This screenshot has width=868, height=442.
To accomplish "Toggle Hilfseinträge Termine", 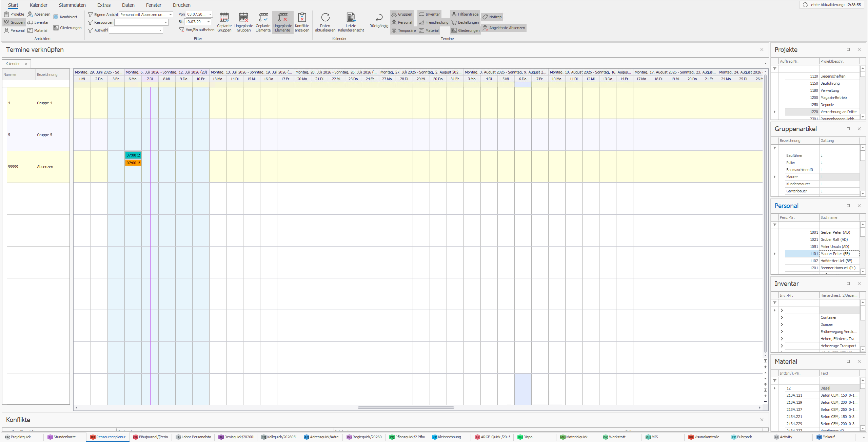I will click(x=465, y=14).
